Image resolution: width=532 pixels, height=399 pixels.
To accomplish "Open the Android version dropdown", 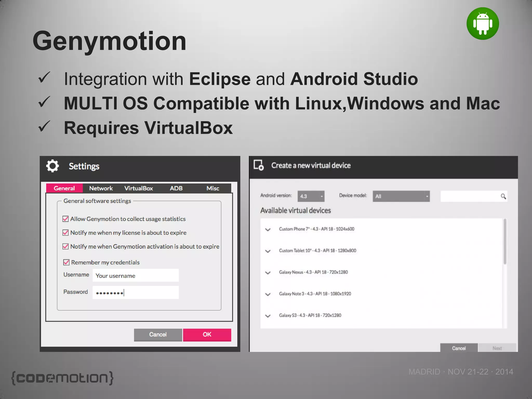I will pos(311,196).
